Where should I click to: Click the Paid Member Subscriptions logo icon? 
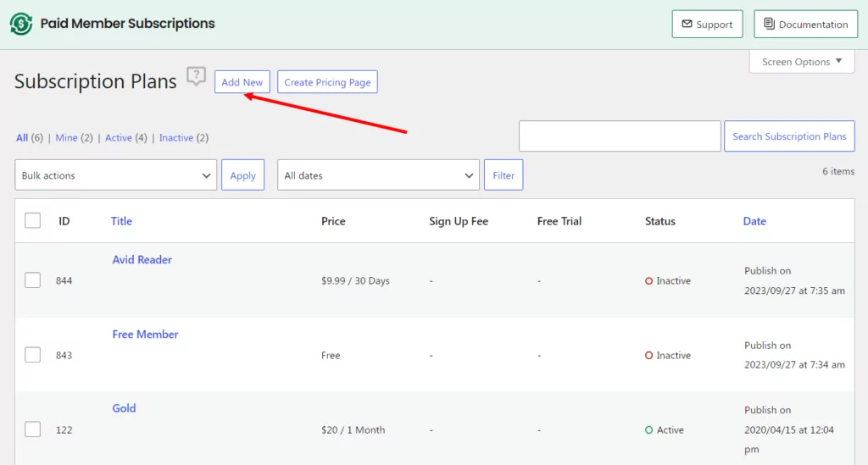click(21, 24)
